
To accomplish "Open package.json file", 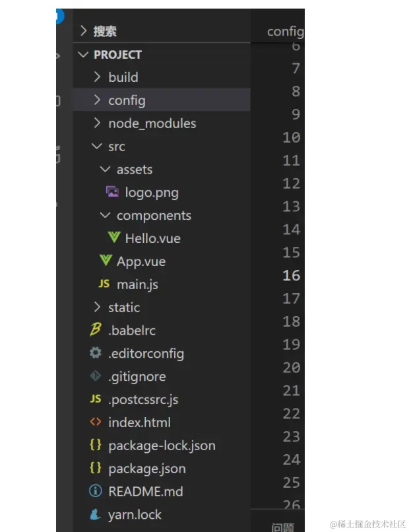I will 146,469.
